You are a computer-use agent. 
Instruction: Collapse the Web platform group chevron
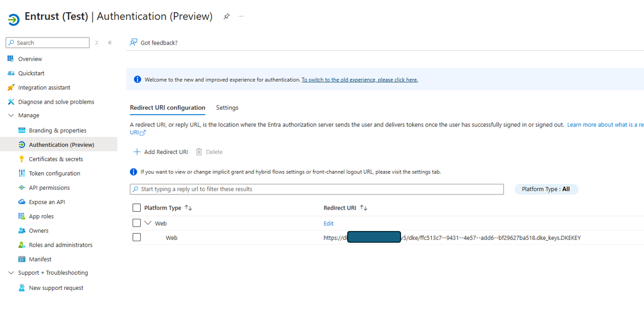[148, 223]
